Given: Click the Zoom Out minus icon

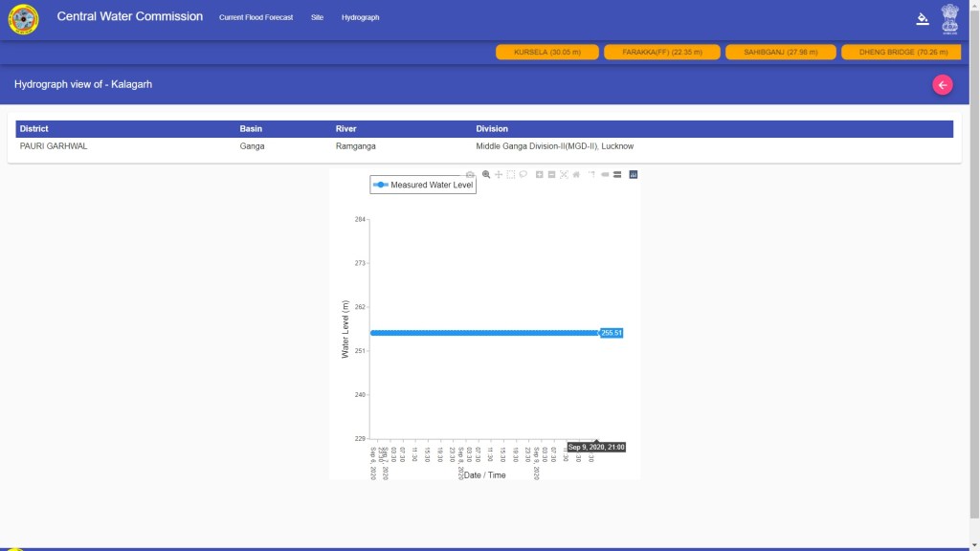Looking at the screenshot, I should coord(552,175).
